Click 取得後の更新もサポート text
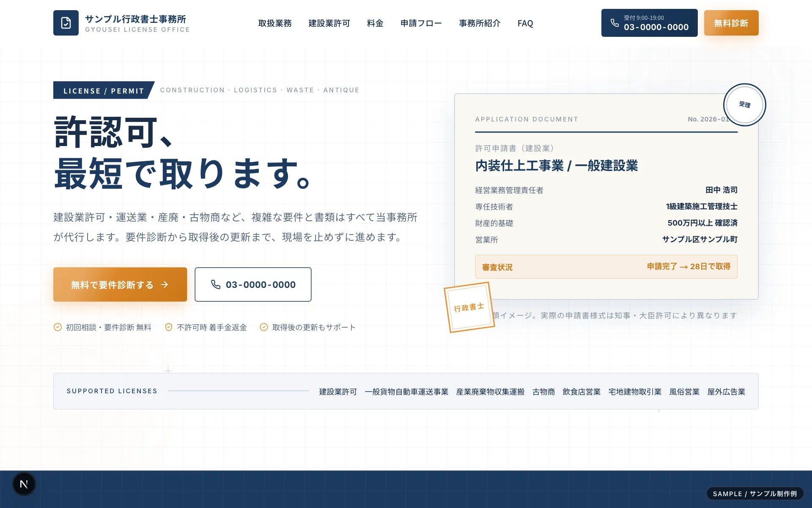The image size is (812, 508). coord(314,327)
